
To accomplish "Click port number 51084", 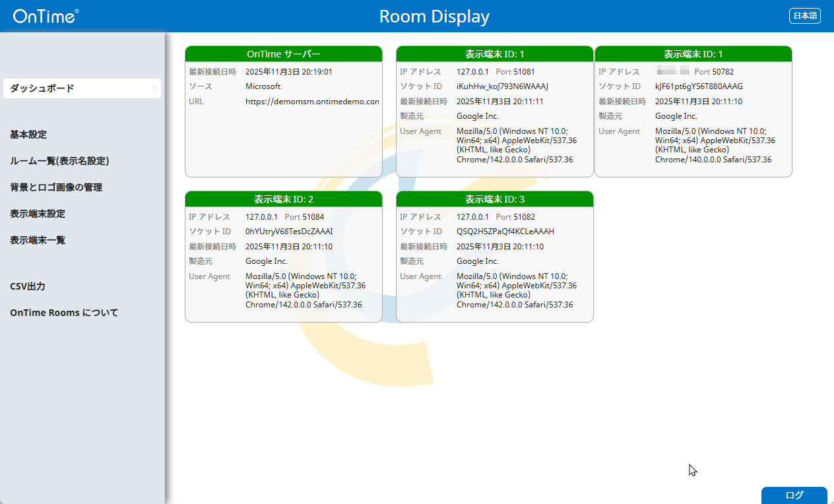I will (x=313, y=217).
